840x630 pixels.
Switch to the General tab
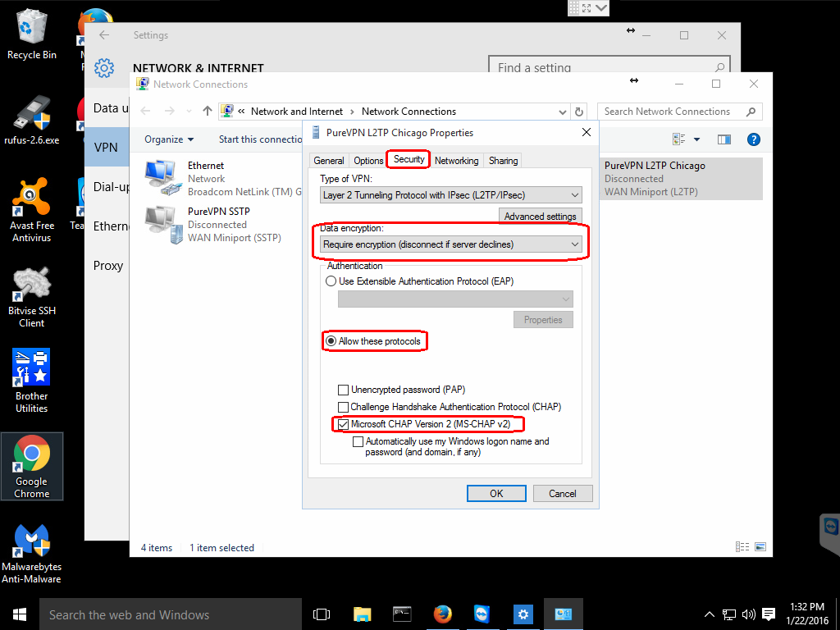(328, 161)
